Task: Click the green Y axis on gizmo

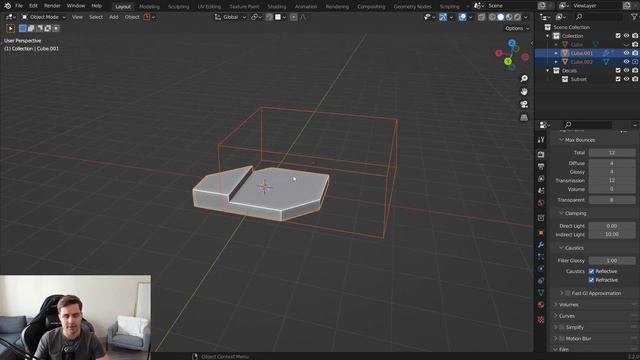Action: pyautogui.click(x=508, y=61)
